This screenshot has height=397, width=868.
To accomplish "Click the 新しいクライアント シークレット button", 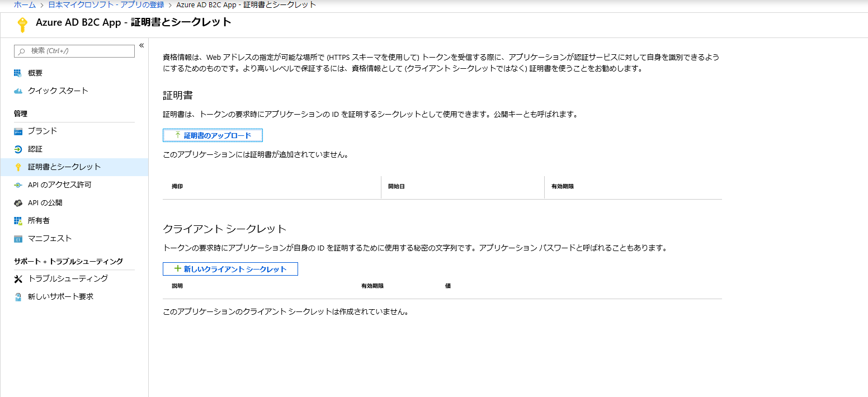I will click(230, 269).
